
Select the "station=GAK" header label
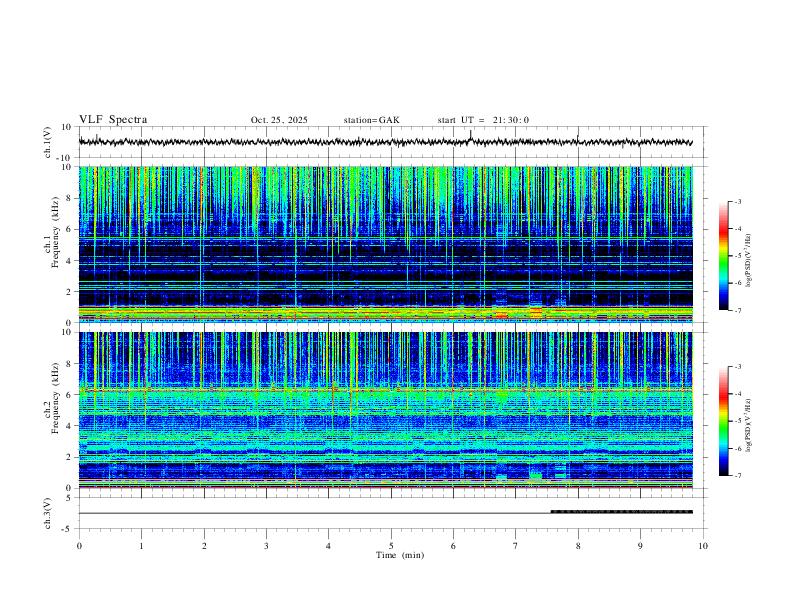click(x=371, y=120)
